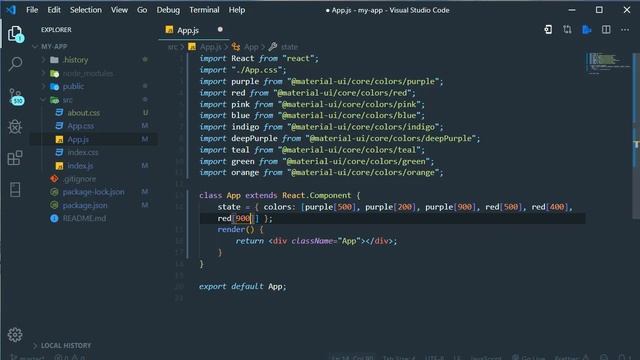This screenshot has height=360, width=640.
Task: Open the Debug view bug icon
Action: tap(15, 127)
